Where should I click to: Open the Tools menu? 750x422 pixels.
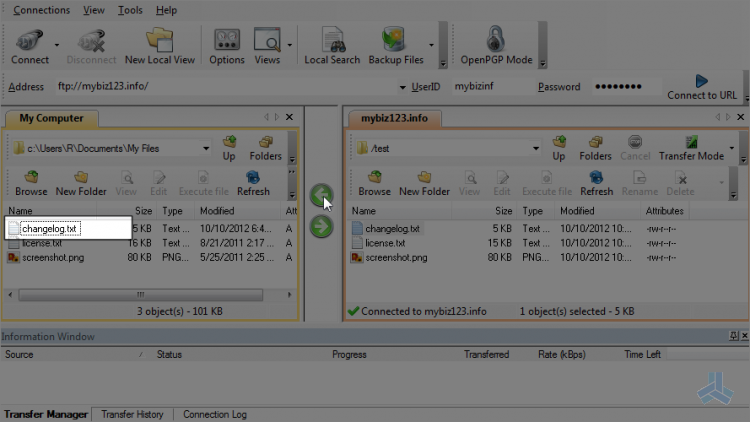(130, 10)
